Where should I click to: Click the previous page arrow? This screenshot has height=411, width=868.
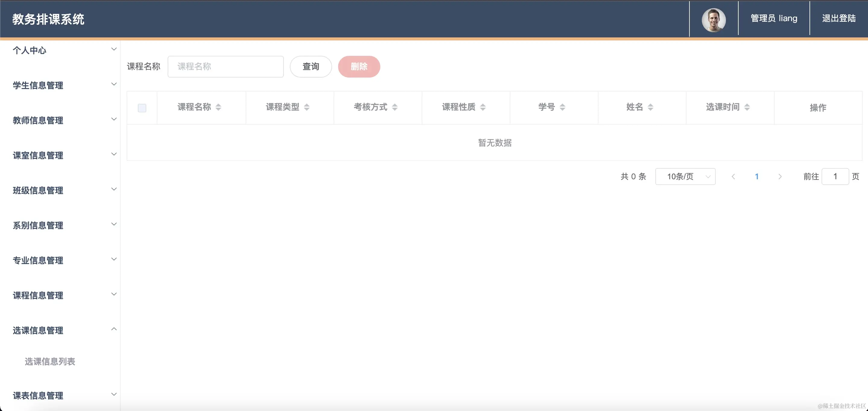(x=733, y=177)
